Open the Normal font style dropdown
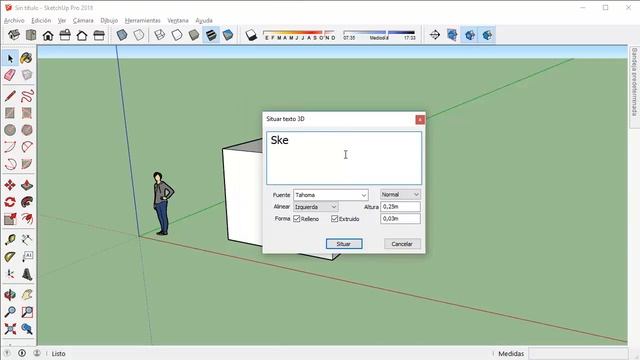Image resolution: width=640 pixels, height=360 pixels. (400, 195)
